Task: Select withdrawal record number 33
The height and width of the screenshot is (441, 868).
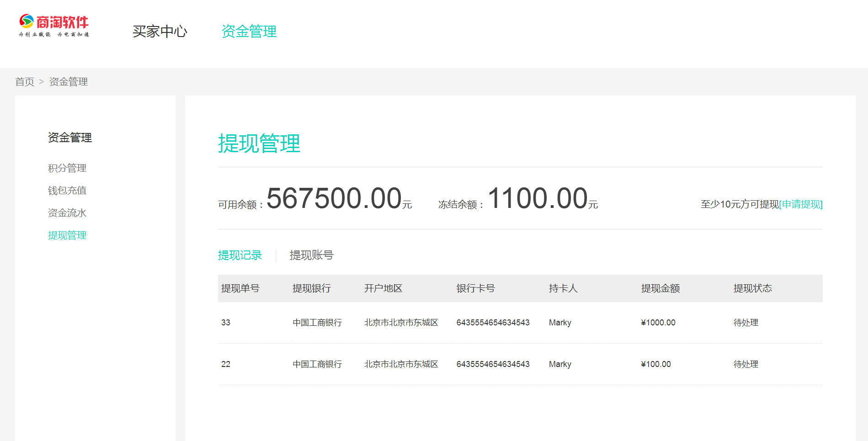Action: (226, 323)
